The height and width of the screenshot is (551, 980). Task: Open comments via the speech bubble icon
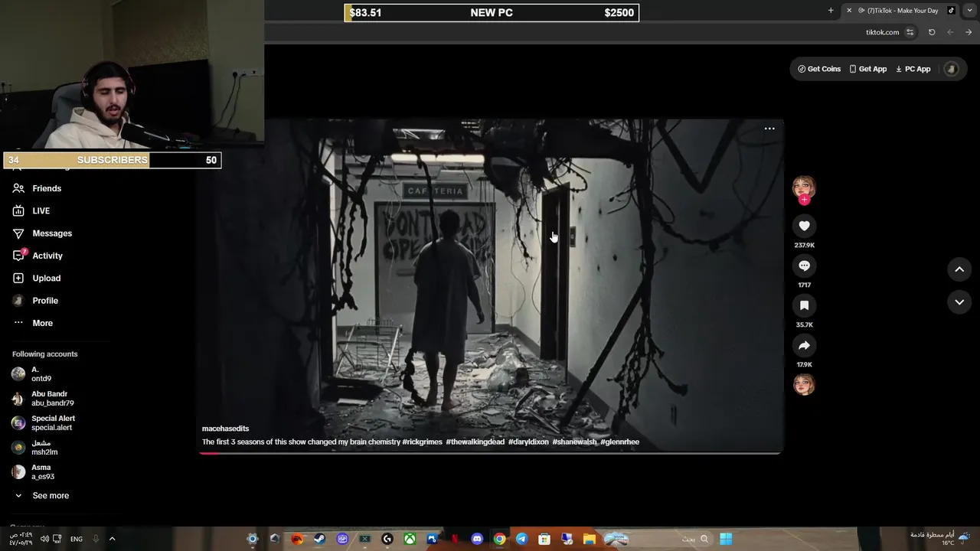tap(804, 266)
